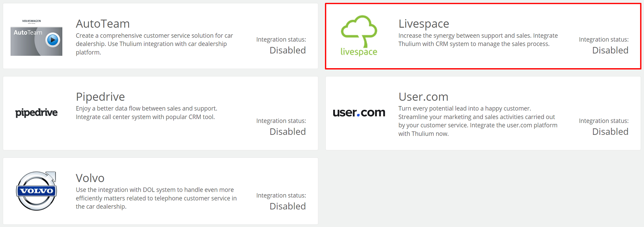Click Livespace's Disabled status value
The image size is (644, 227).
[x=610, y=50]
